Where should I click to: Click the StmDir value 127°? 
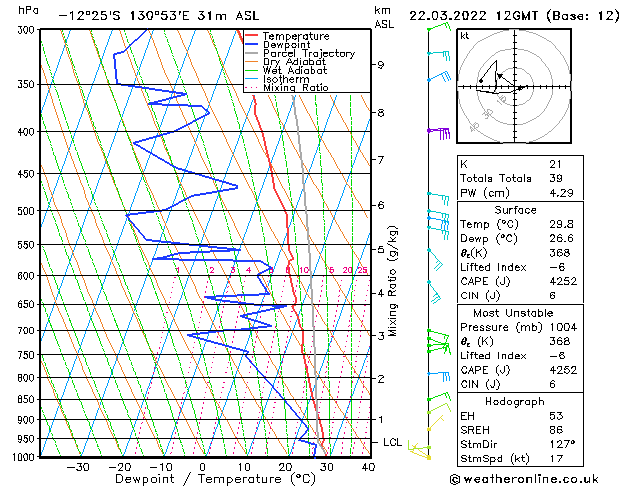(562, 444)
